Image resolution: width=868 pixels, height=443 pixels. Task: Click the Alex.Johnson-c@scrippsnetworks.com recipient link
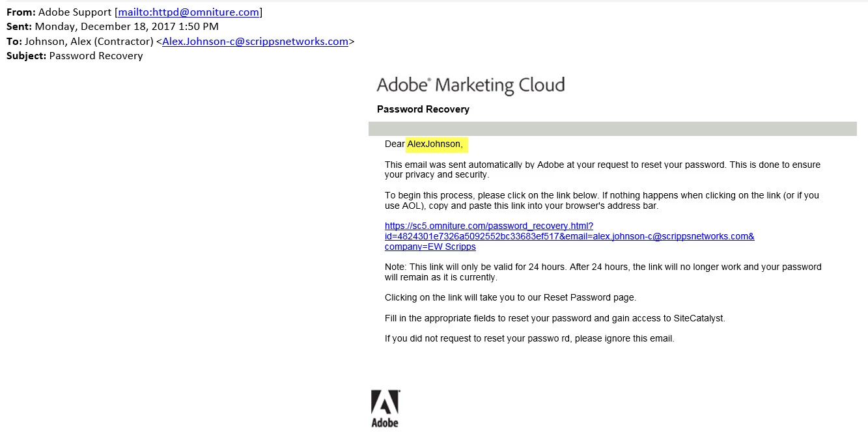point(255,41)
